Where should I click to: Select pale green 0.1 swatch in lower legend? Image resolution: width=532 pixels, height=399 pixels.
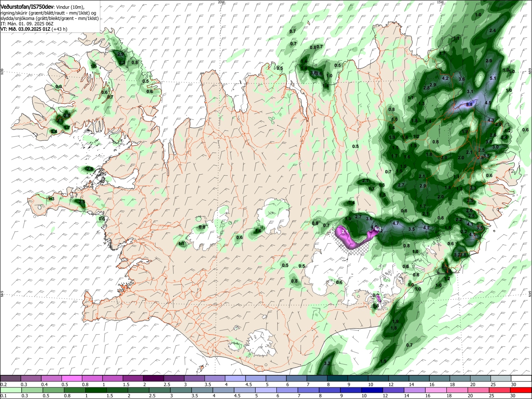(x=11, y=390)
